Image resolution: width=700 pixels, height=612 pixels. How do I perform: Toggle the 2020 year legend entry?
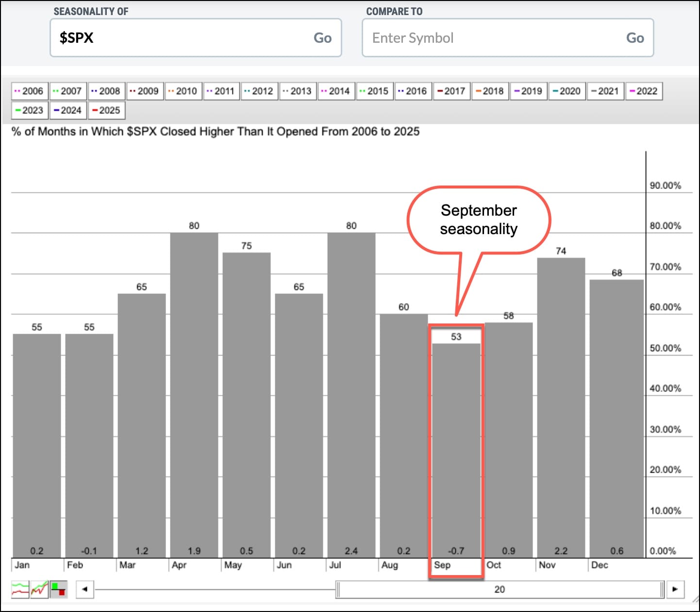click(567, 91)
